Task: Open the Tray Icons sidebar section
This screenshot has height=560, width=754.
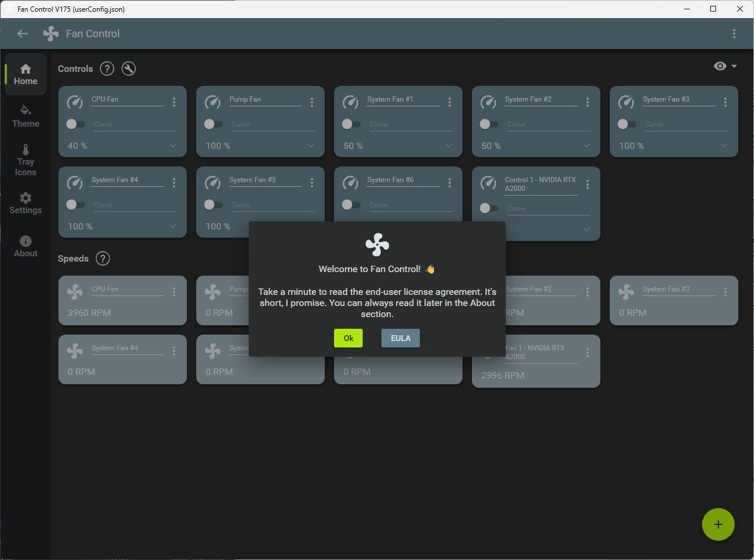Action: point(26,160)
